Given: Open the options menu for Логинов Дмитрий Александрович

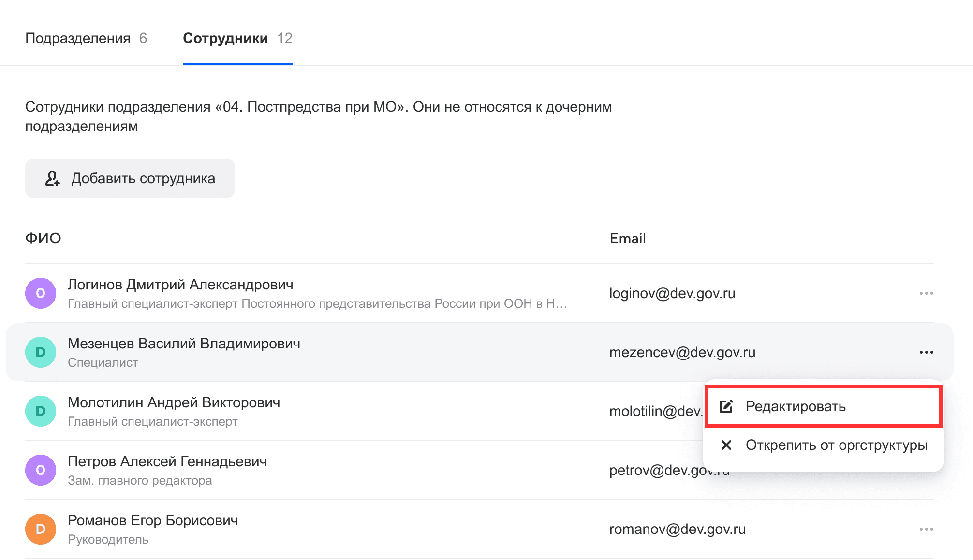Looking at the screenshot, I should click(x=926, y=293).
